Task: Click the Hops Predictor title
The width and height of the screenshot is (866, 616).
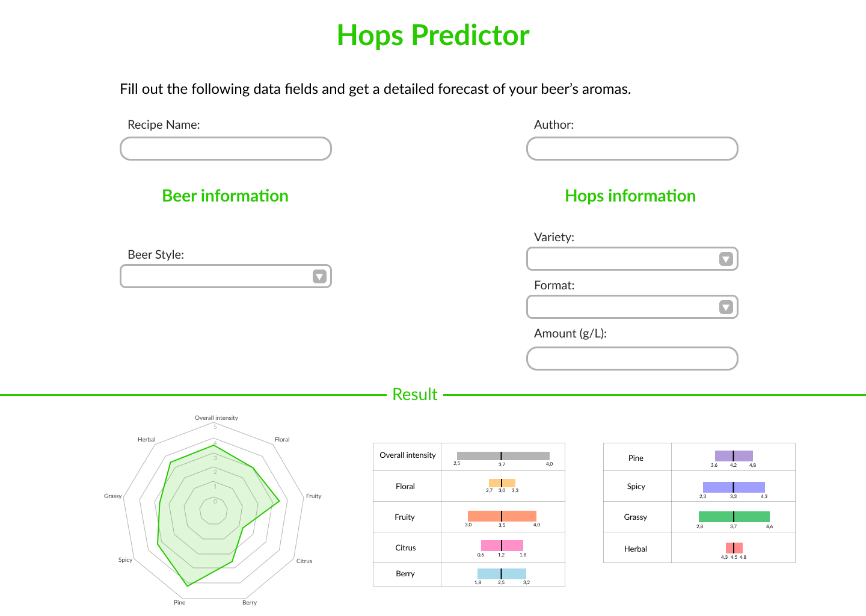Action: 433,35
